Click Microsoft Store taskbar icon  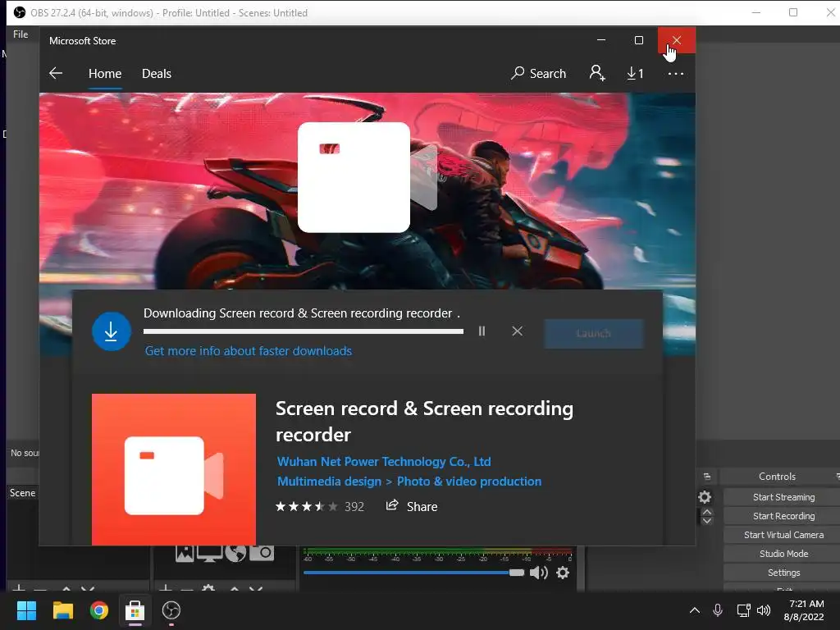pyautogui.click(x=135, y=610)
